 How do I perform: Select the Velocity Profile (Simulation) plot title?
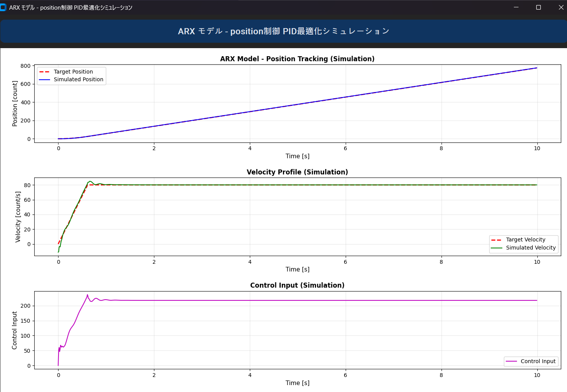297,172
